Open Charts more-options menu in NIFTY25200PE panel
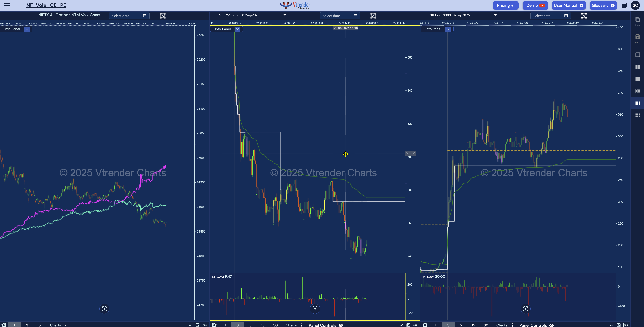This screenshot has width=644, height=327. tap(512, 325)
